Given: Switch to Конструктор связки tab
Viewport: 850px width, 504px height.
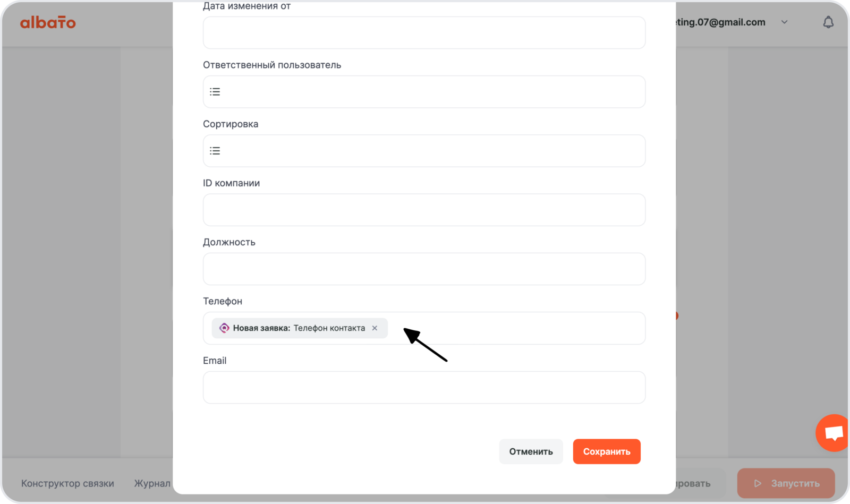Looking at the screenshot, I should (x=67, y=483).
